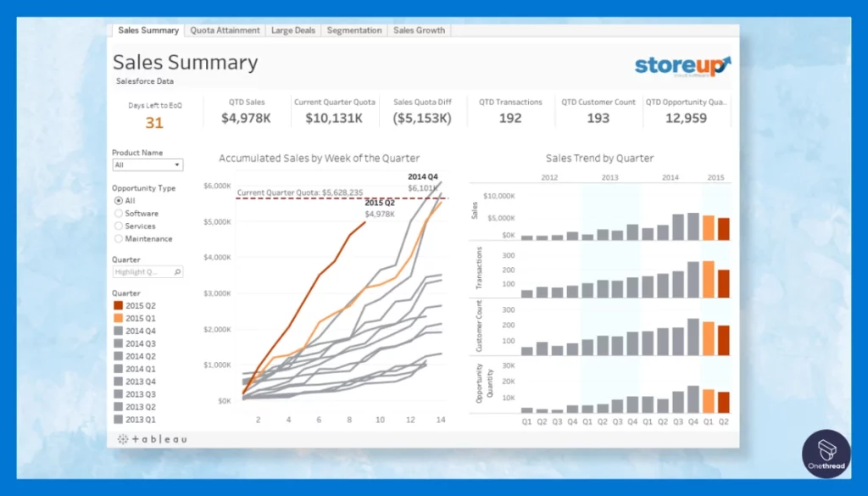Image resolution: width=868 pixels, height=496 pixels.
Task: Pick the Maintenance opportunity type
Action: (x=119, y=238)
